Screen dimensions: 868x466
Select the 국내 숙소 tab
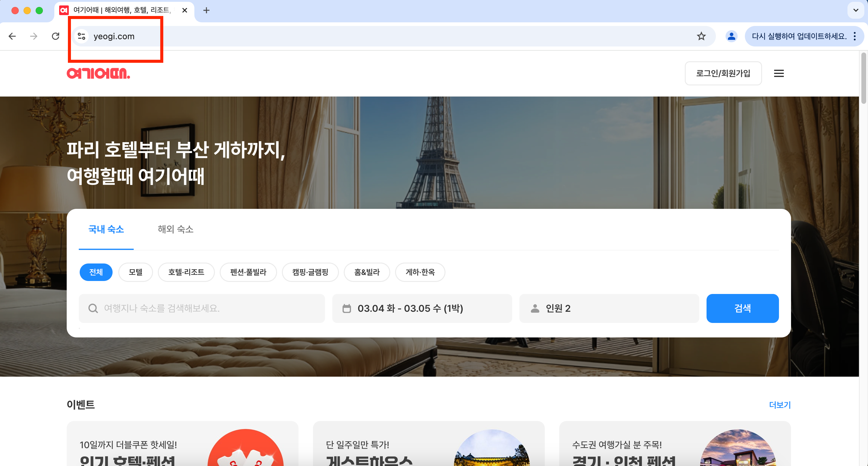[106, 229]
